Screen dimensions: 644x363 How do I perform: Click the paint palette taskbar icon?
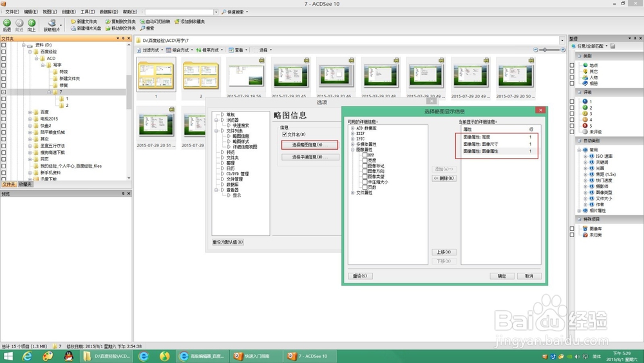48,356
